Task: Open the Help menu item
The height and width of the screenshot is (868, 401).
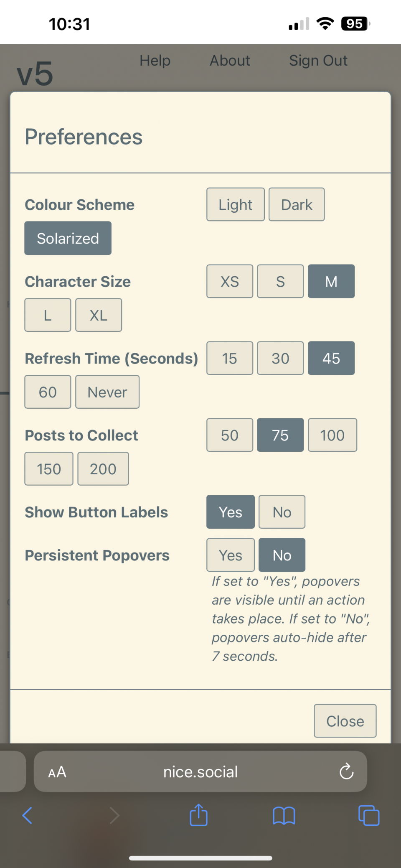Action: 155,61
